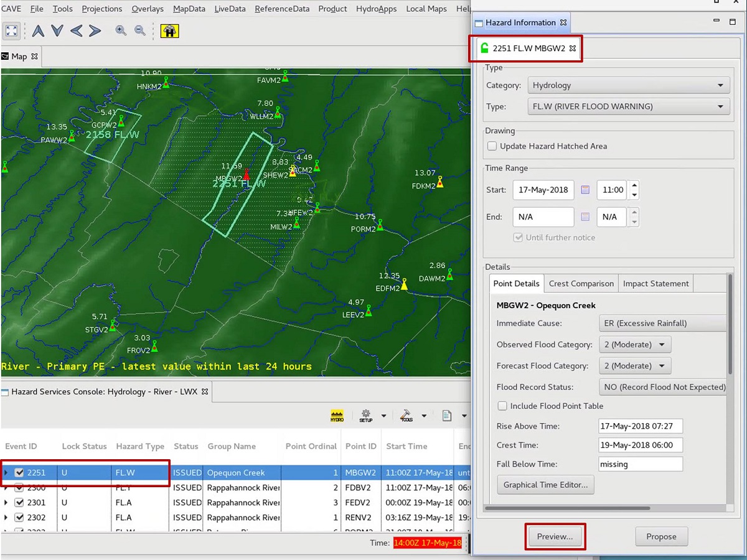
Task: Close the Hazard Information view tab
Action: pyautogui.click(x=563, y=22)
